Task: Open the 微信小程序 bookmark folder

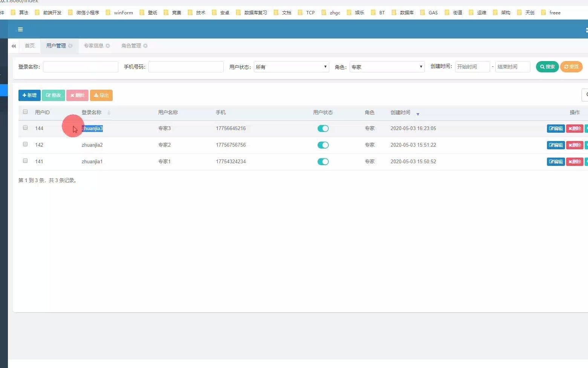Action: point(84,12)
